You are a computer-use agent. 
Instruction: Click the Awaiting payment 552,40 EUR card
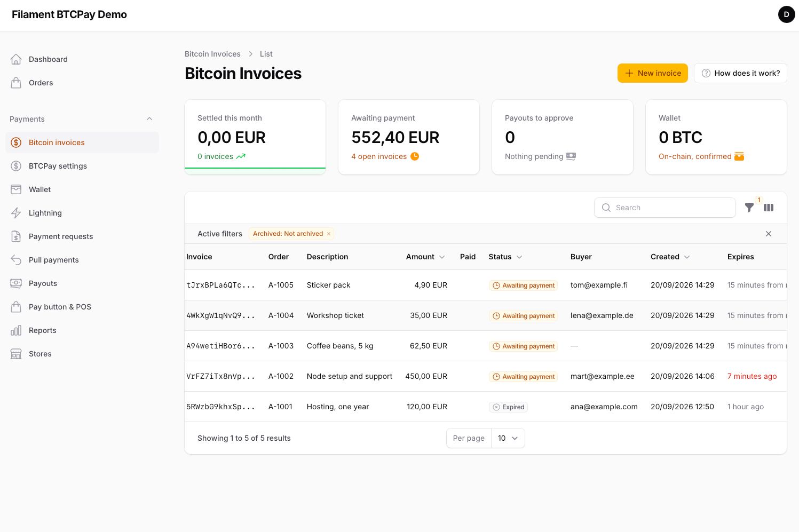pyautogui.click(x=409, y=137)
